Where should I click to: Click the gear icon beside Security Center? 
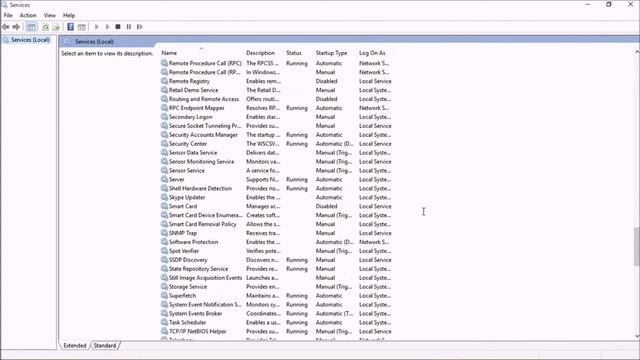164,144
